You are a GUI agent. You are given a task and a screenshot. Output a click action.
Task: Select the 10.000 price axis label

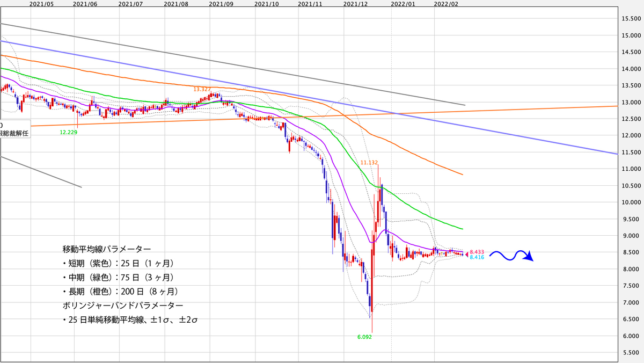point(631,202)
